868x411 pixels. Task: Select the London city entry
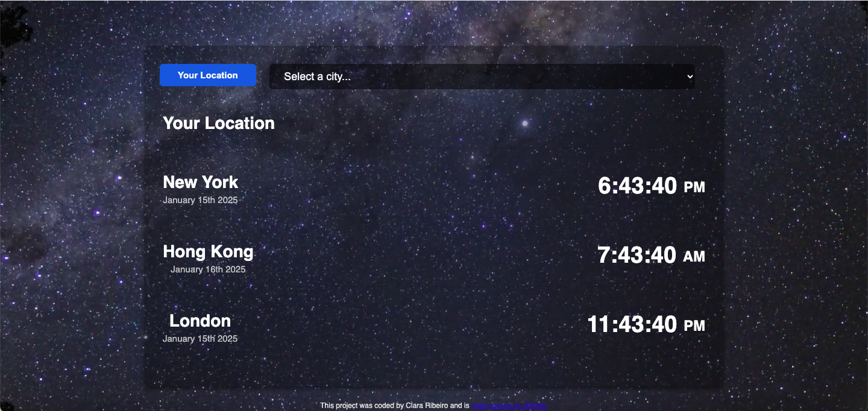(200, 321)
